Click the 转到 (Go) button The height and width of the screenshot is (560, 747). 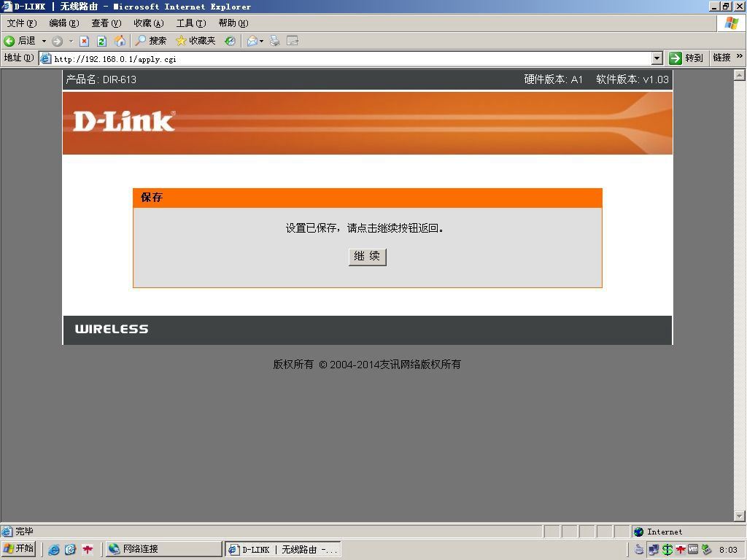[x=686, y=58]
